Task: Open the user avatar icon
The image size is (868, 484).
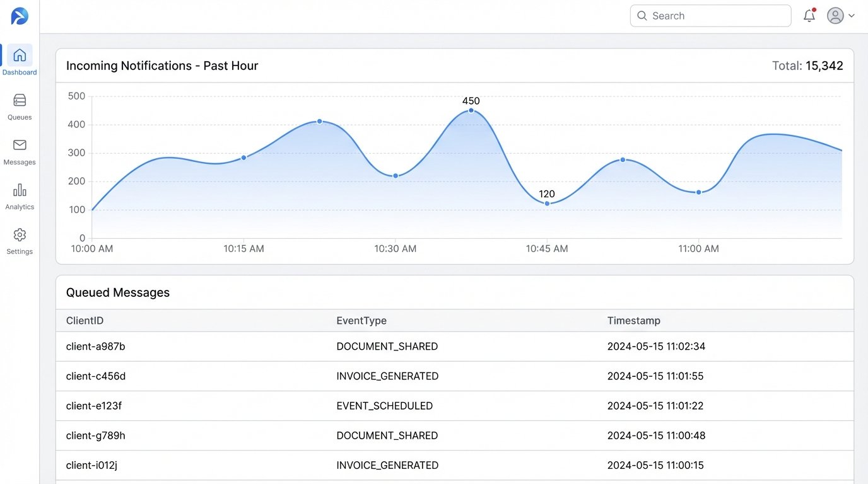Action: point(835,15)
